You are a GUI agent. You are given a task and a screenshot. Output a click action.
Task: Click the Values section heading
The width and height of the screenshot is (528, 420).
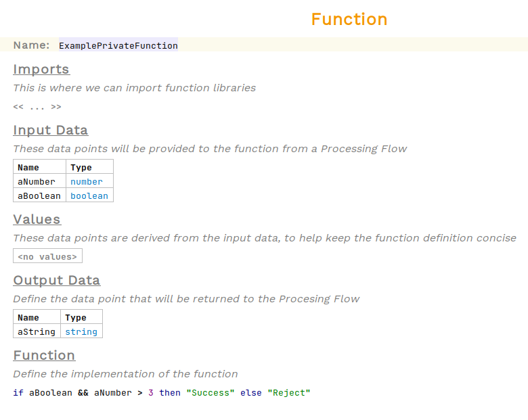click(37, 220)
